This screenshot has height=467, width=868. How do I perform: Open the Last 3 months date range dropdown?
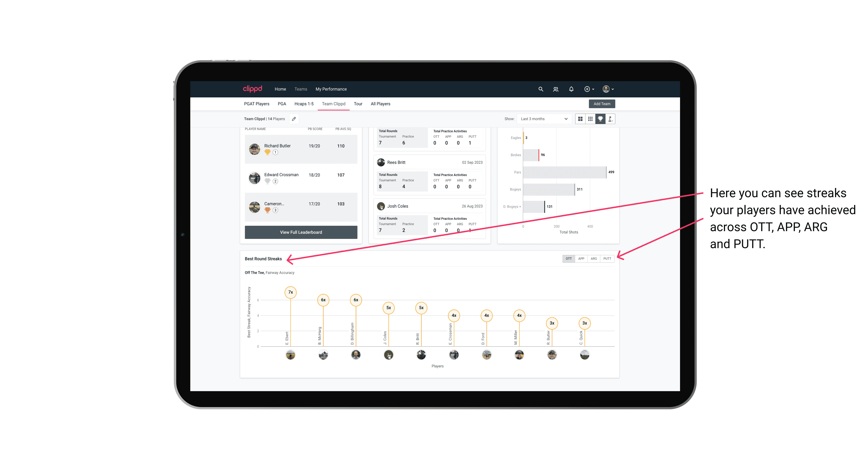[543, 119]
